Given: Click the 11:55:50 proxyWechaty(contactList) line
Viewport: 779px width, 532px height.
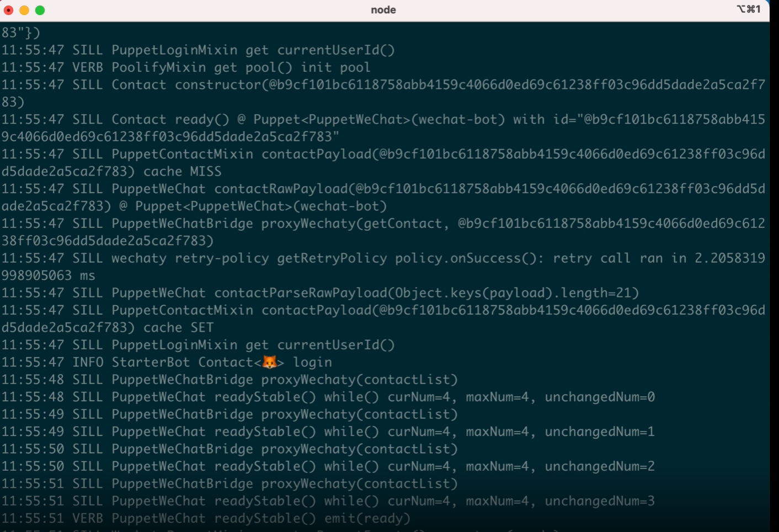Looking at the screenshot, I should [230, 449].
